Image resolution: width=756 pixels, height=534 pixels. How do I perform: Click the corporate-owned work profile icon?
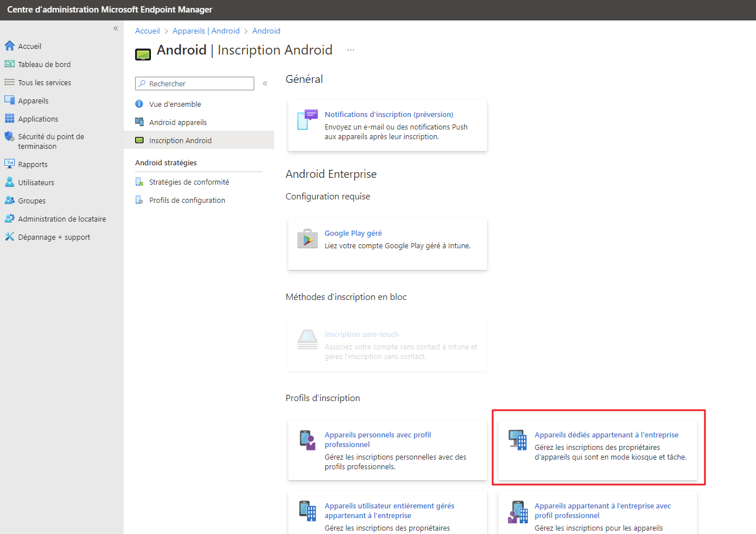pyautogui.click(x=518, y=511)
